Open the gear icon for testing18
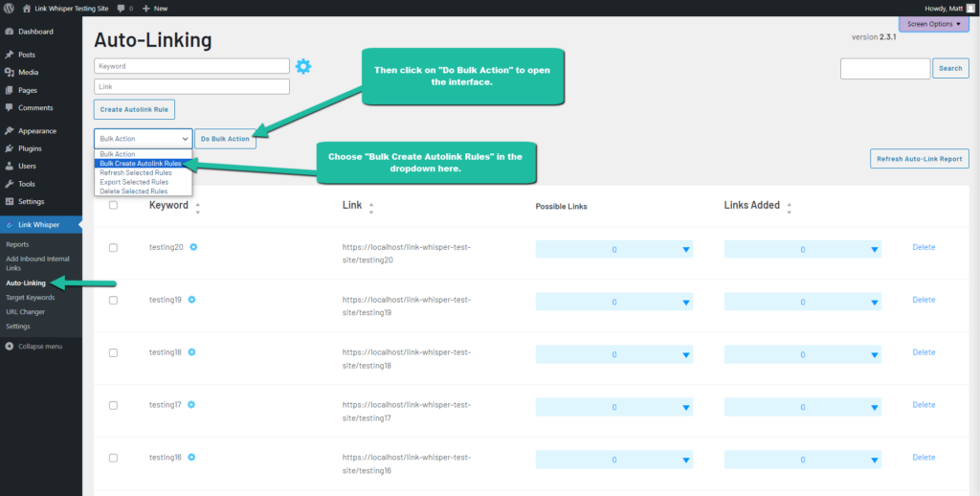 click(191, 352)
